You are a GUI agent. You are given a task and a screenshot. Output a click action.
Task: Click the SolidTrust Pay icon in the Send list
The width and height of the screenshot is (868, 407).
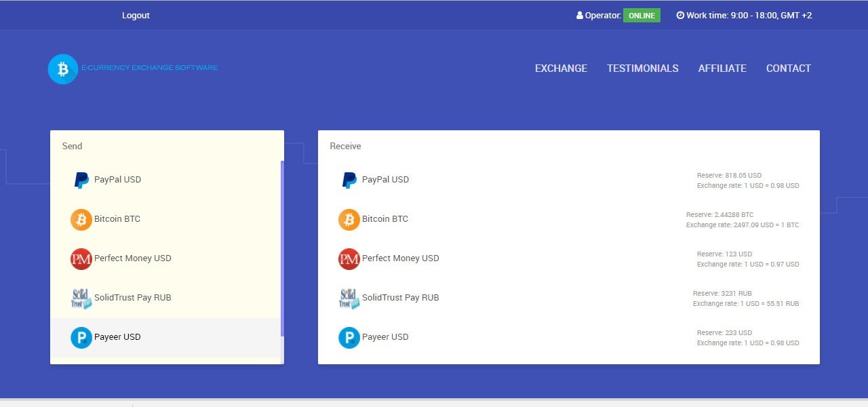[x=81, y=298]
